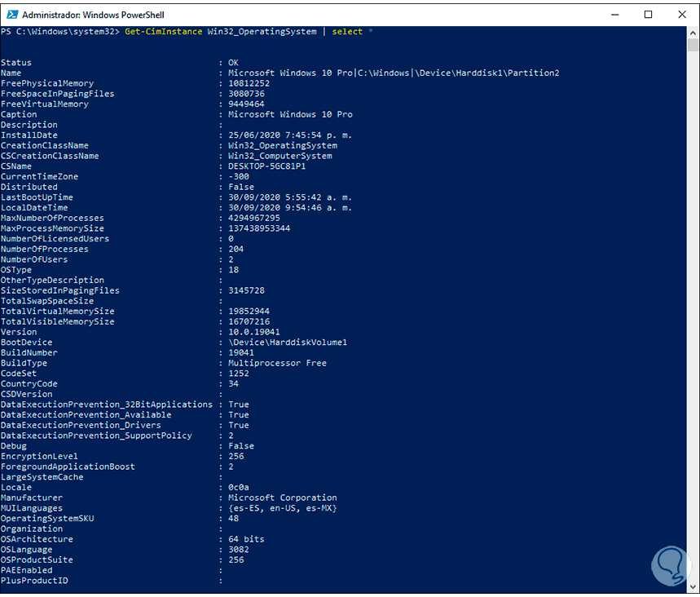Click the OSArchitecture value 64 bits
This screenshot has width=700, height=597.
(x=246, y=539)
